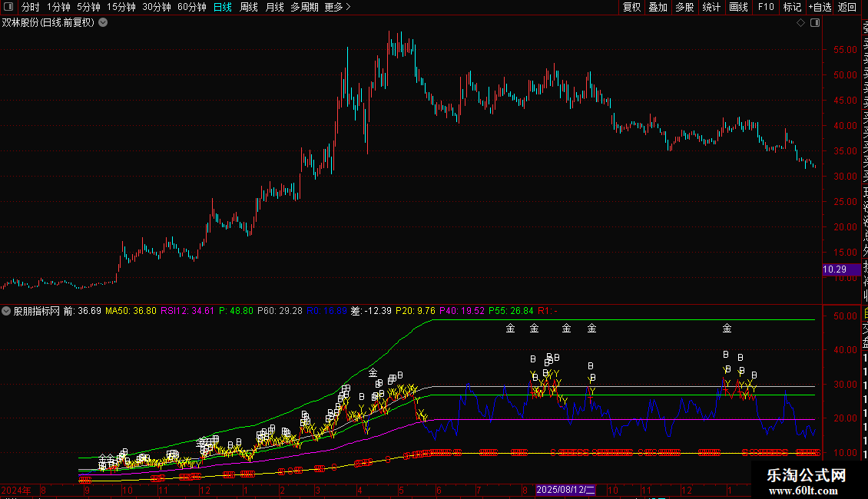The image size is (868, 499).
Task: Activate the 画线 drawing tools
Action: (738, 7)
